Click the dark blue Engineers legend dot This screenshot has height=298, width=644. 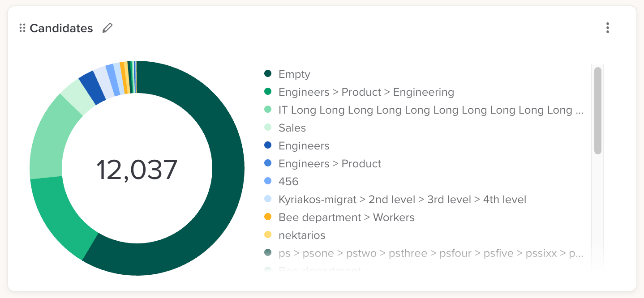pos(268,146)
